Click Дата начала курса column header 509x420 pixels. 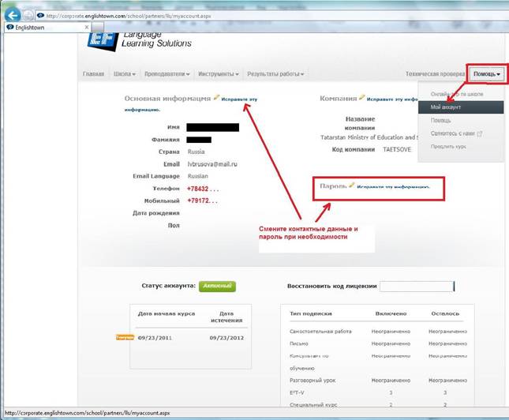coord(167,313)
